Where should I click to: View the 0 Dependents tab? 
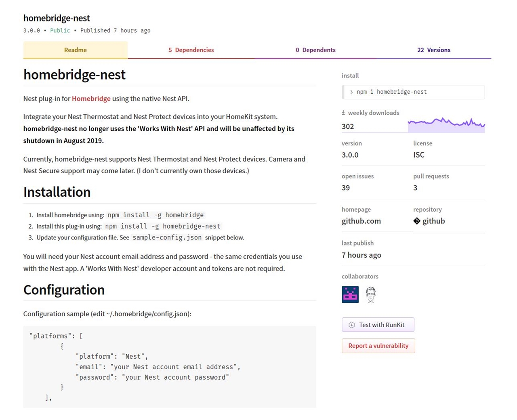click(x=315, y=50)
